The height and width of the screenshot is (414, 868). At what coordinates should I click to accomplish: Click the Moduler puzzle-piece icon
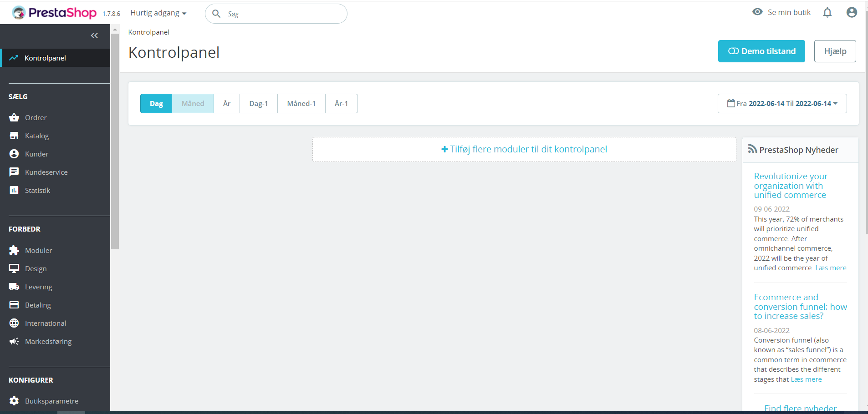14,250
